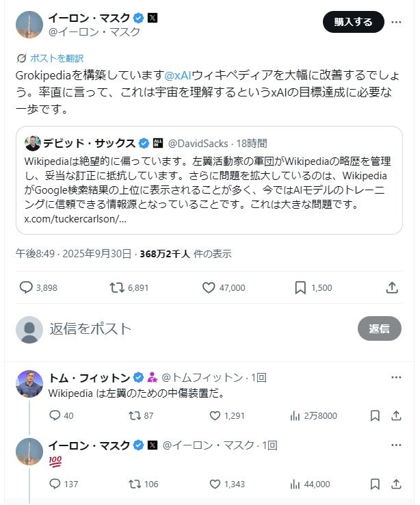Screen dimensions: 420x505
Task: Like the main post with heart icon
Action: pyautogui.click(x=209, y=288)
